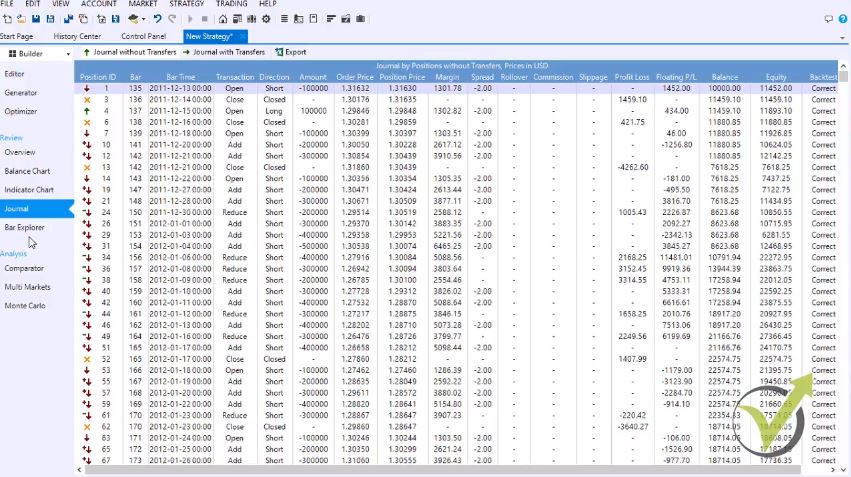This screenshot has height=477, width=851.
Task: Select Monte Carlo under Analysis
Action: coord(25,306)
